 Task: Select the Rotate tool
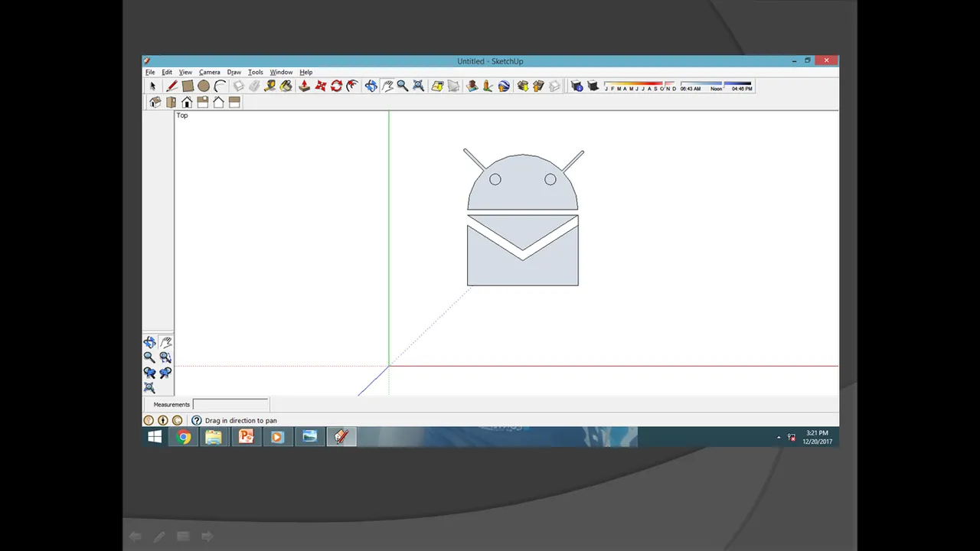336,86
